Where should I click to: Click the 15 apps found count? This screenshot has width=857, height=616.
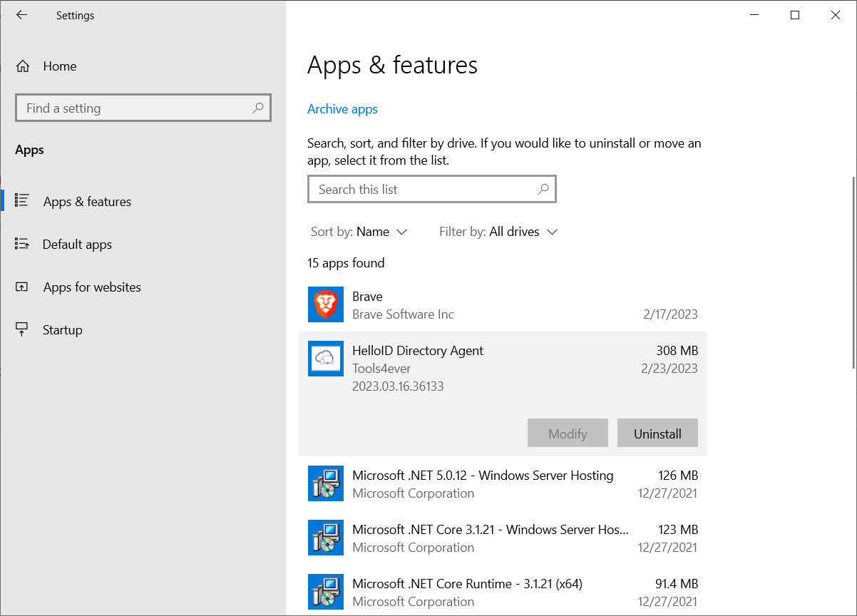click(x=346, y=263)
